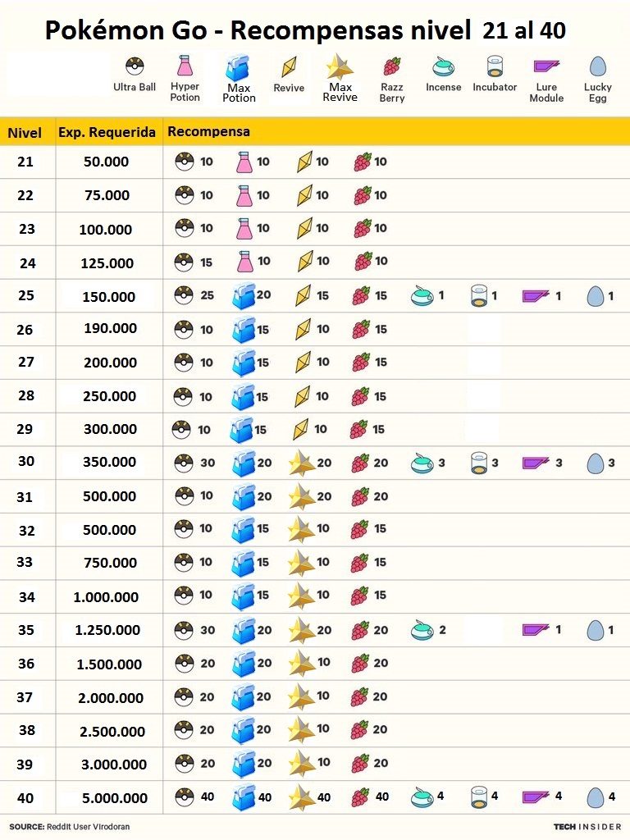Viewport: 630px width, 840px height.
Task: Click the Lucky Egg legend icon
Action: click(x=597, y=67)
